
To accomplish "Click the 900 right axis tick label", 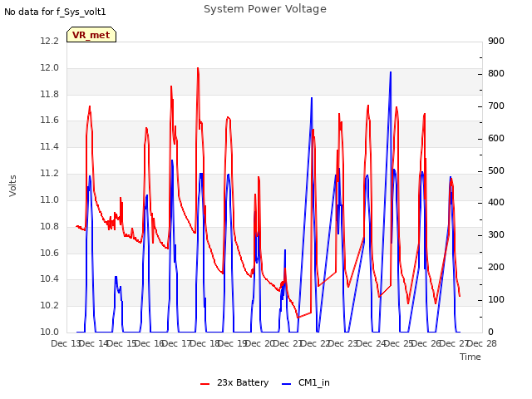I will [496, 41].
